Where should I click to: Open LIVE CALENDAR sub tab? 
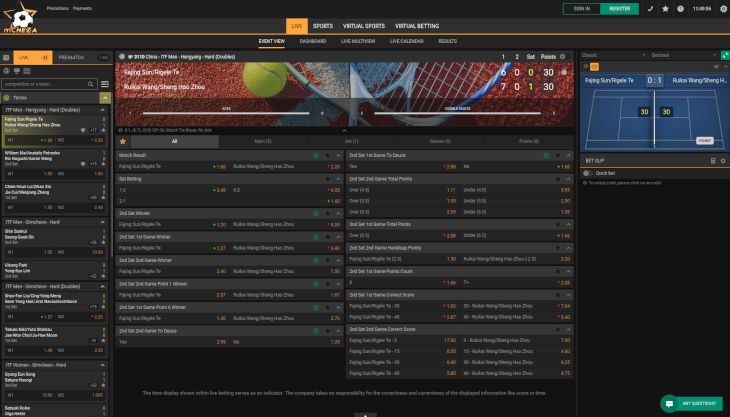point(406,41)
